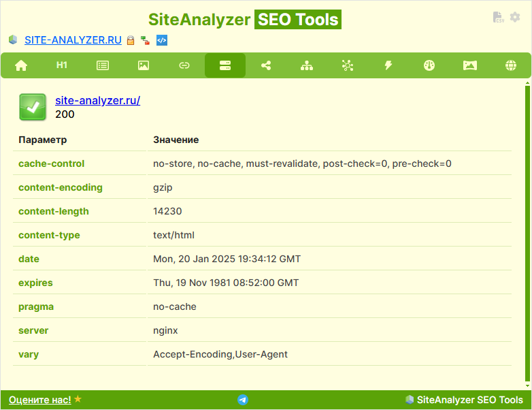532x410 pixels.
Task: Click the pragma 'no-cache' value
Action: pos(175,306)
